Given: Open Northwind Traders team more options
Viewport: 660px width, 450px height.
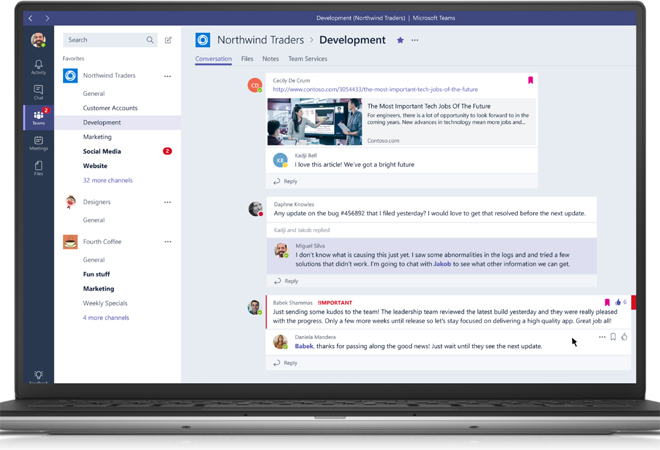Looking at the screenshot, I should pyautogui.click(x=167, y=76).
